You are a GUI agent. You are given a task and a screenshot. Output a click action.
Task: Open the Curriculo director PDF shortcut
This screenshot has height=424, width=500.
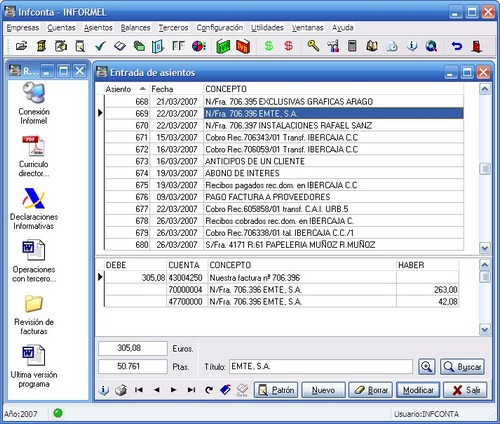coord(34,156)
